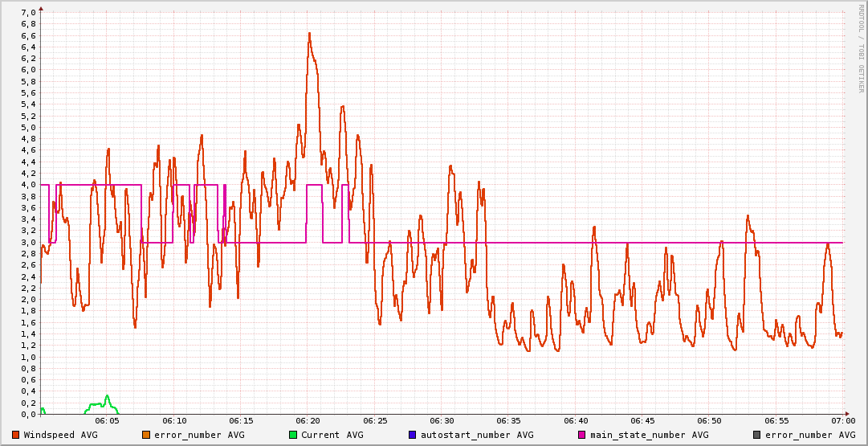Select the 3,0 value on the y-axis
868x446 pixels.
(28, 242)
